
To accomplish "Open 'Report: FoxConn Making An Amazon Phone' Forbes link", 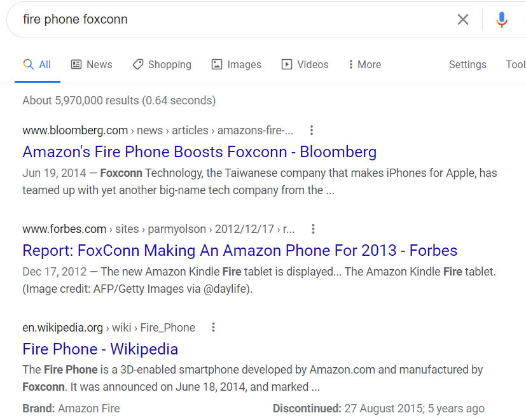I will (240, 251).
